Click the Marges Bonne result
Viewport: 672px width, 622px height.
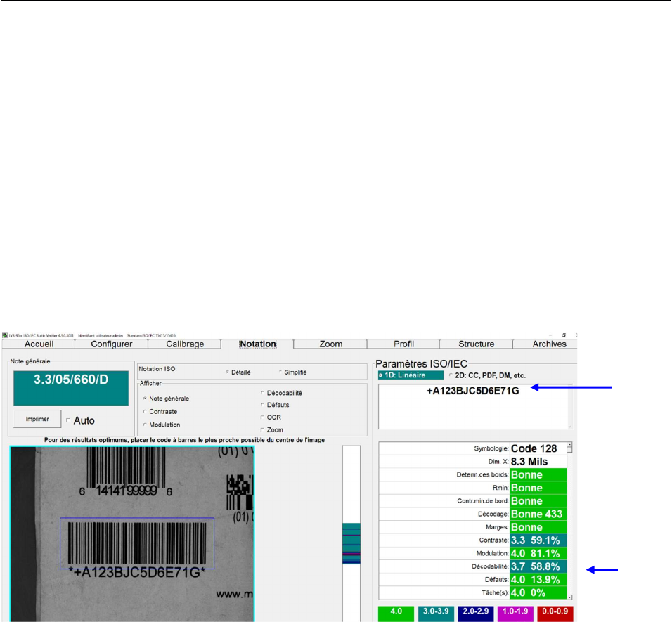pos(538,527)
